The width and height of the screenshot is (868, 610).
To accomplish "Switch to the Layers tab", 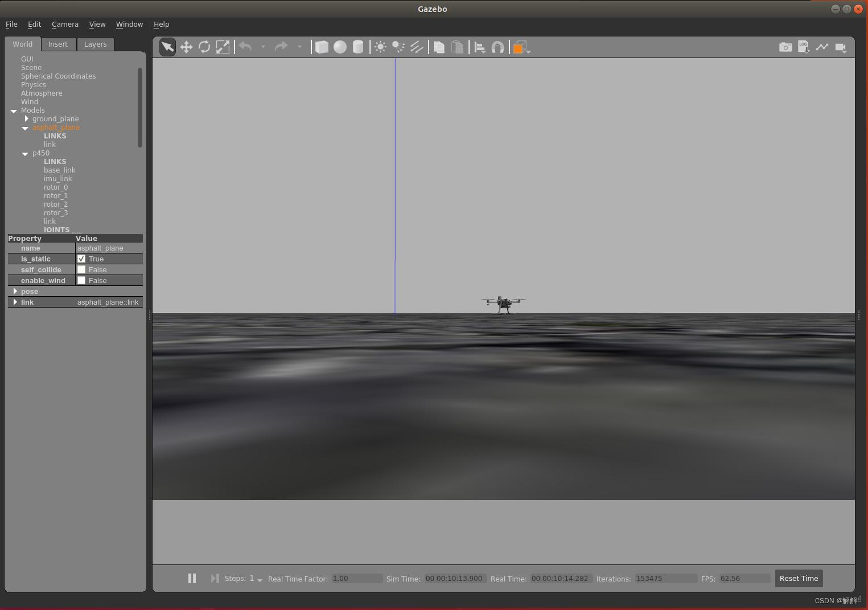I will tap(95, 44).
